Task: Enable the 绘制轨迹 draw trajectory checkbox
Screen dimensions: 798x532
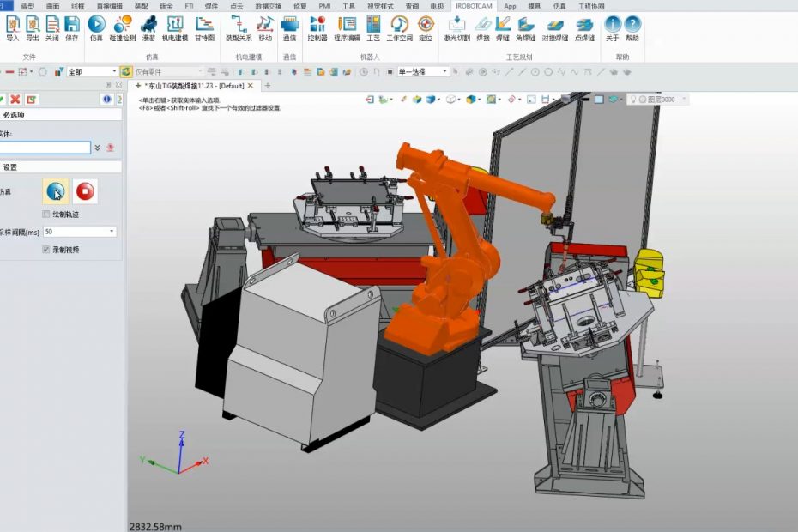Action: point(46,214)
